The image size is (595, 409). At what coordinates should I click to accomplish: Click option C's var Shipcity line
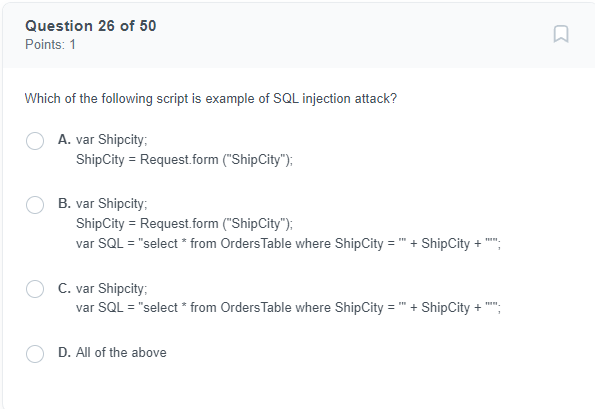(112, 289)
